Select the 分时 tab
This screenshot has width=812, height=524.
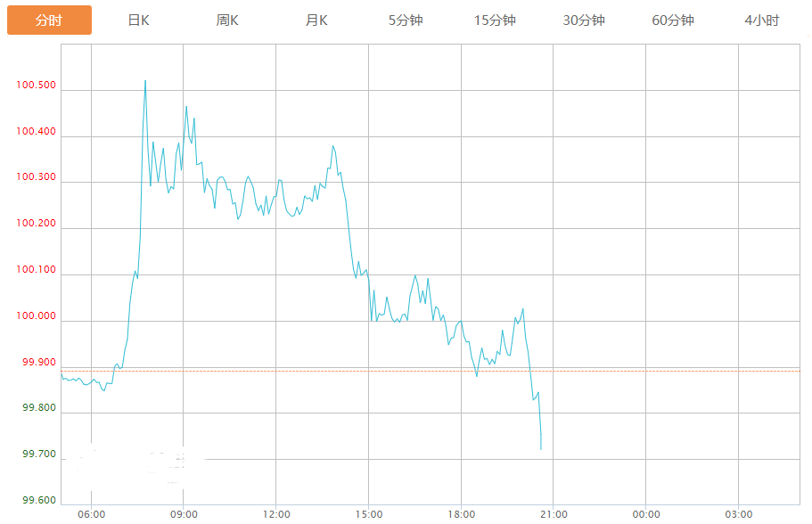[49, 20]
